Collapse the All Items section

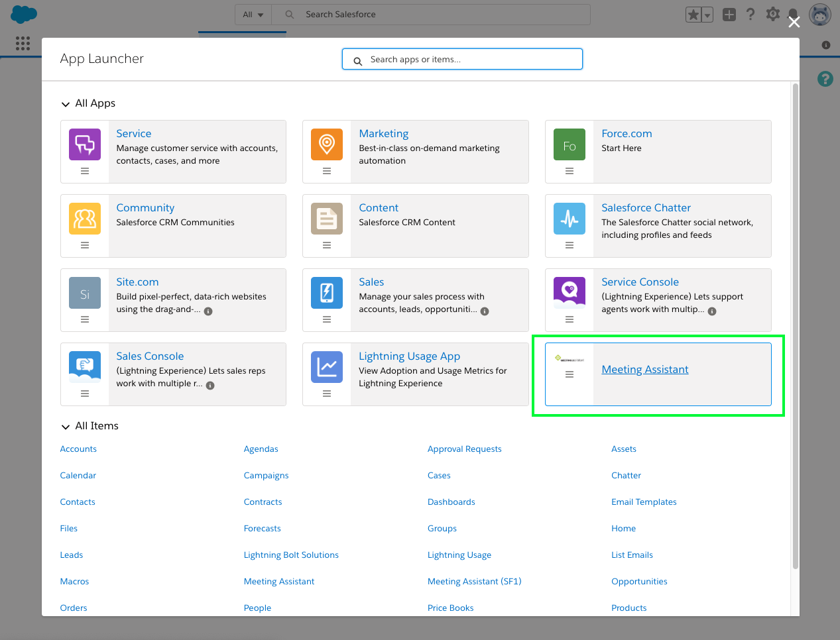tap(65, 427)
